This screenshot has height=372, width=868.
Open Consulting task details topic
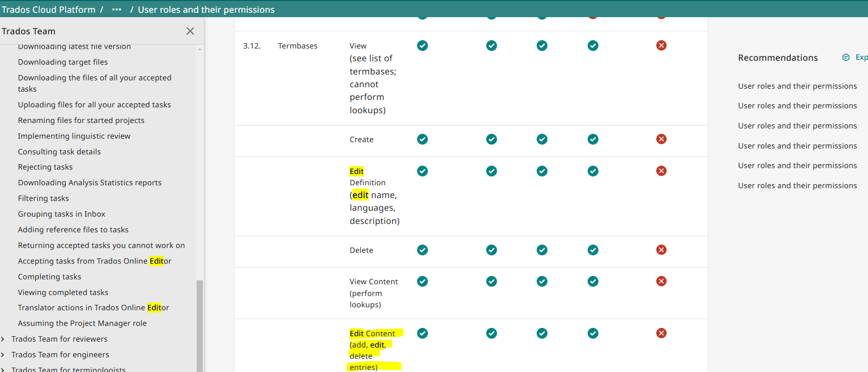pyautogui.click(x=59, y=152)
